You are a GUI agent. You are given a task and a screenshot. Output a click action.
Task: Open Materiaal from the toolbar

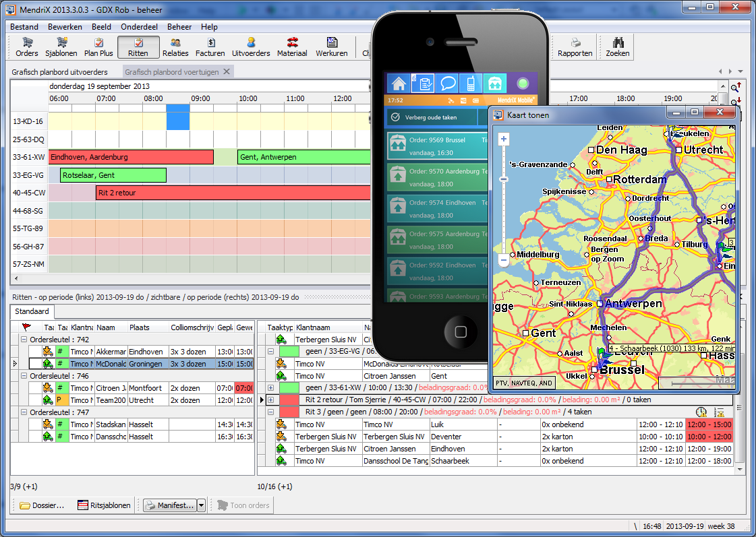point(292,47)
